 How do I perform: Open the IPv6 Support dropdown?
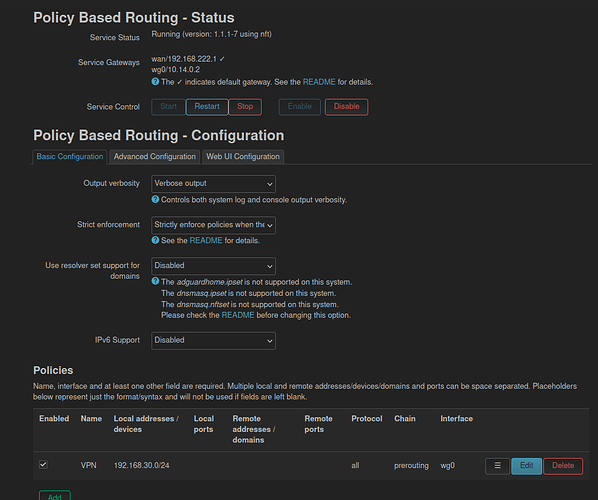pyautogui.click(x=213, y=341)
